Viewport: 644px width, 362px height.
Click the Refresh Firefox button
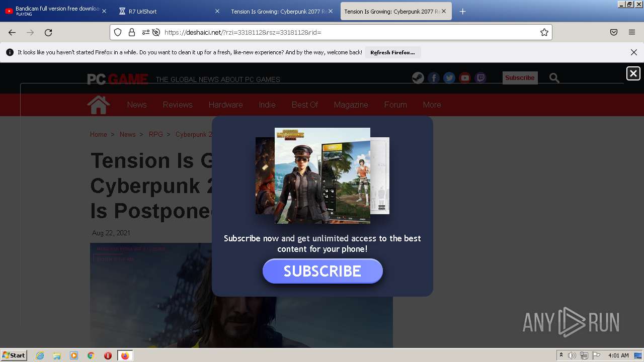(392, 52)
